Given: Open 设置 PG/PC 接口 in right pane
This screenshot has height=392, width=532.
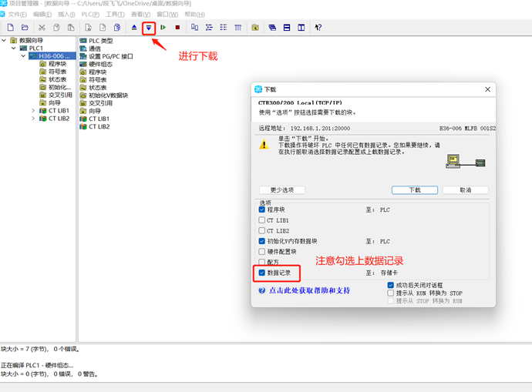Looking at the screenshot, I should click(x=106, y=56).
